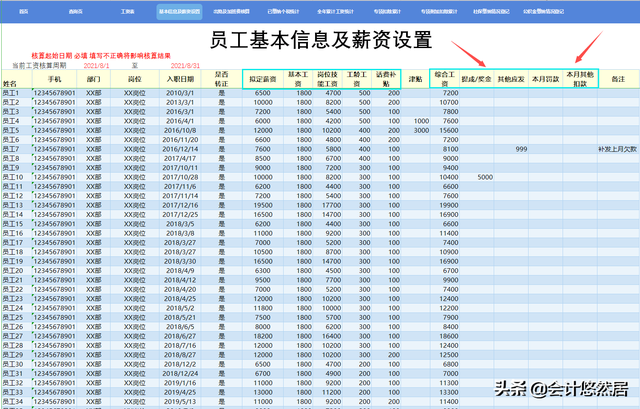Click 员工18's proposed salary 10500
The width and height of the screenshot is (640, 409).
tap(263, 252)
